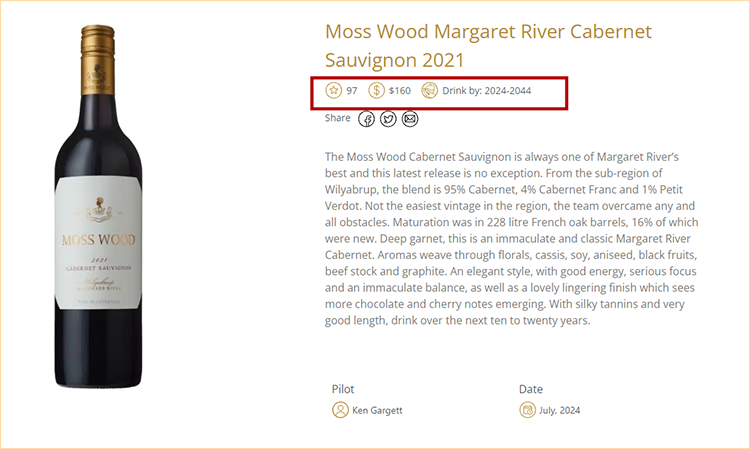Click the calendar icon beside July, 2024

click(528, 410)
